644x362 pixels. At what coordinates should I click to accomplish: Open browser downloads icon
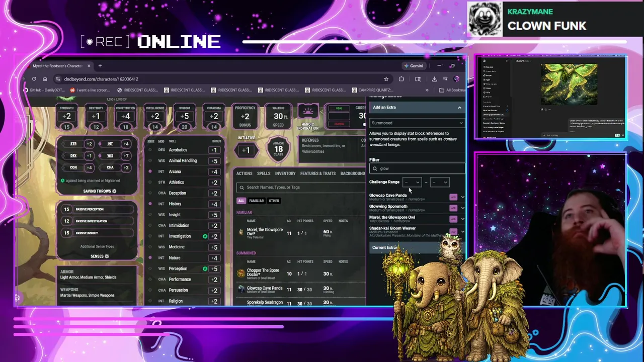pos(434,79)
